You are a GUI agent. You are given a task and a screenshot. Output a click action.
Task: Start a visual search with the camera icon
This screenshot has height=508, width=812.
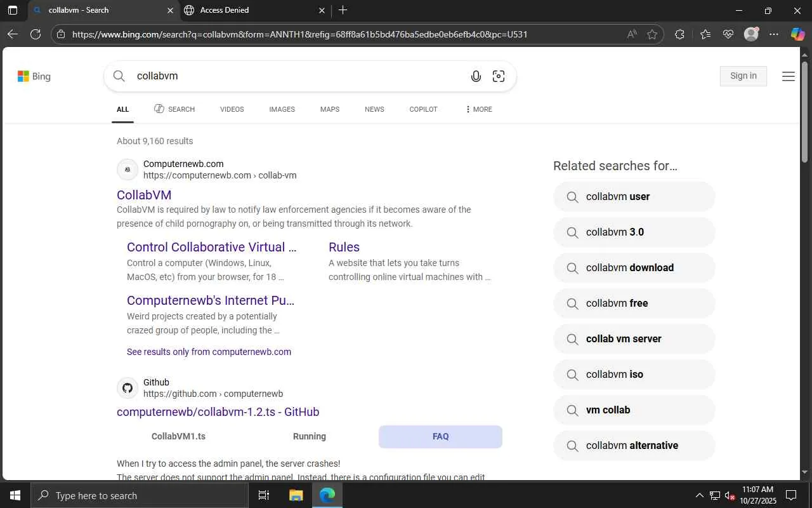[x=499, y=76]
